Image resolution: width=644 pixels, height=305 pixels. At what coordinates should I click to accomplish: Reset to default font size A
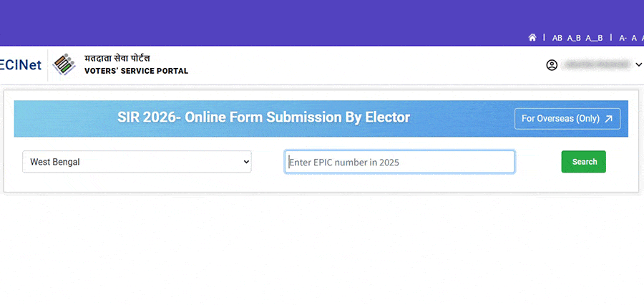tap(634, 37)
